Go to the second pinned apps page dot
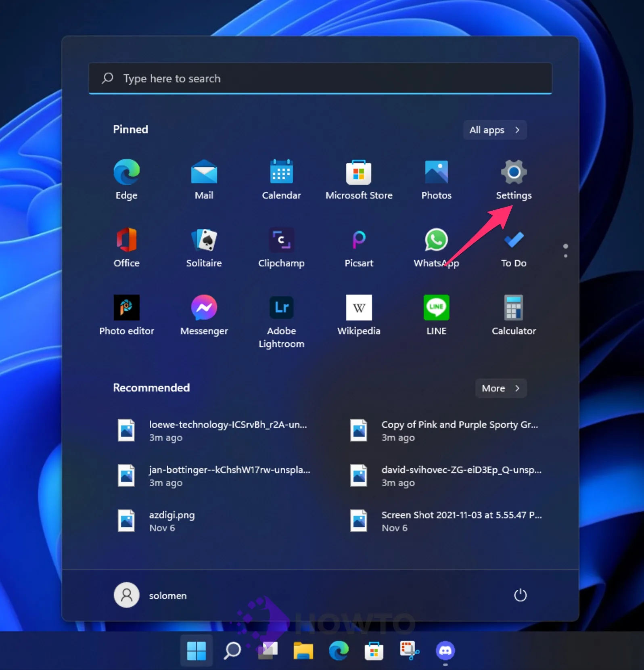 click(566, 256)
